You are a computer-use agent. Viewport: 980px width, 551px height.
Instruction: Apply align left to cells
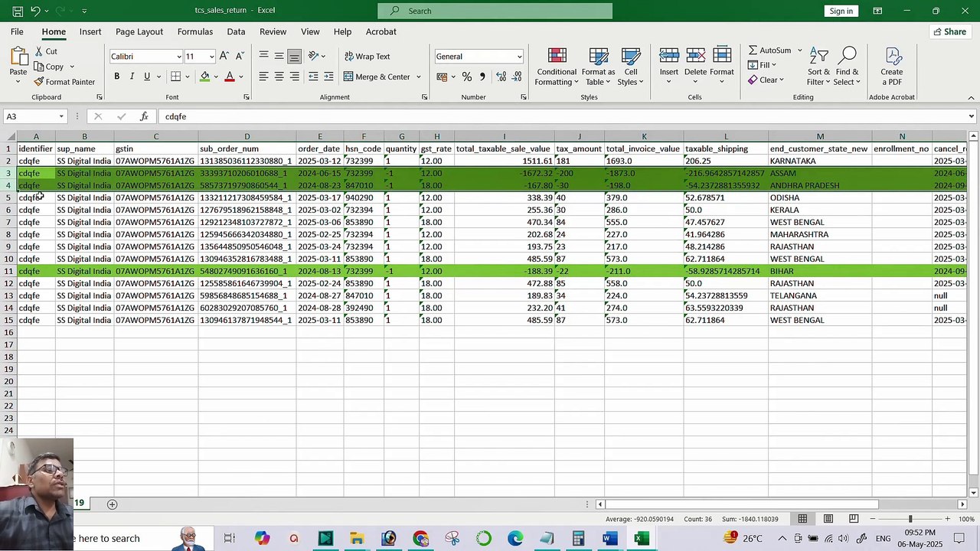(263, 77)
